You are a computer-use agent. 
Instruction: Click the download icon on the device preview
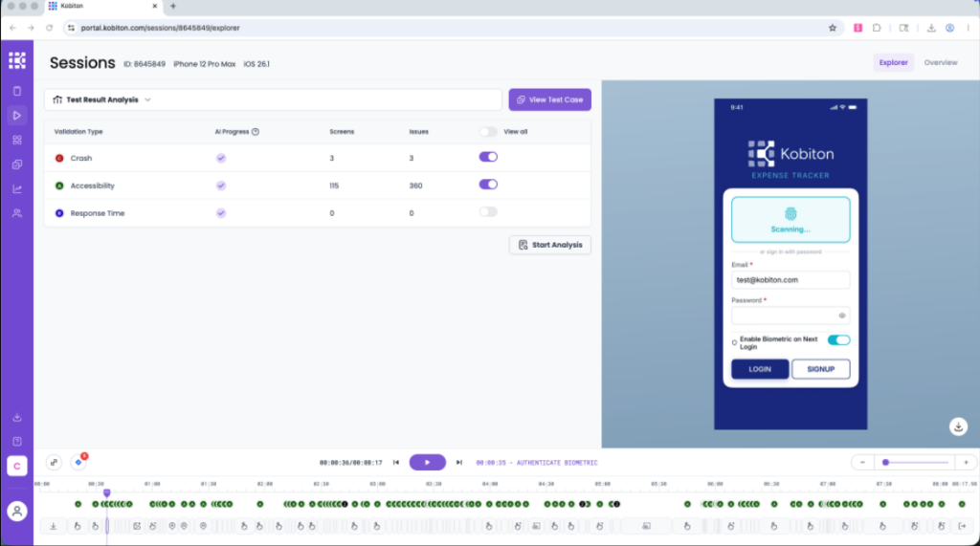(x=958, y=426)
